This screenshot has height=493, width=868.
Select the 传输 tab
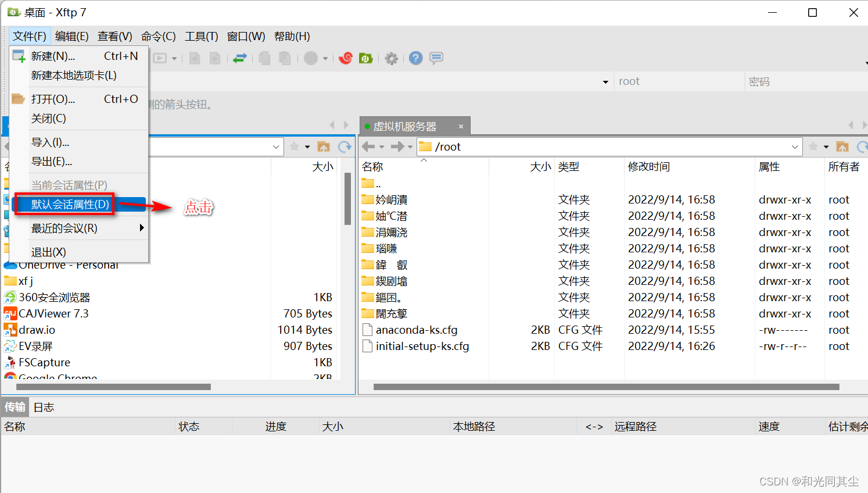point(15,408)
